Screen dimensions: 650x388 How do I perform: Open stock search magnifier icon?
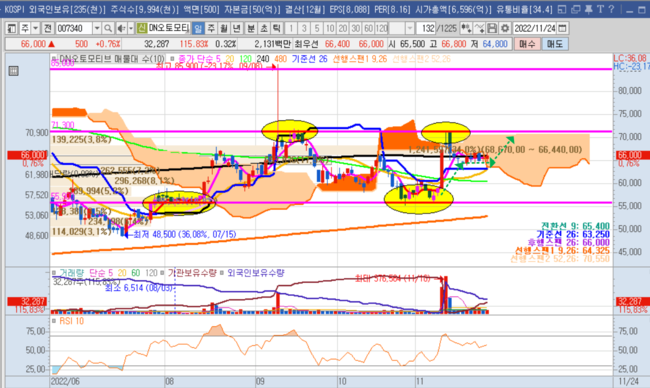[x=108, y=28]
